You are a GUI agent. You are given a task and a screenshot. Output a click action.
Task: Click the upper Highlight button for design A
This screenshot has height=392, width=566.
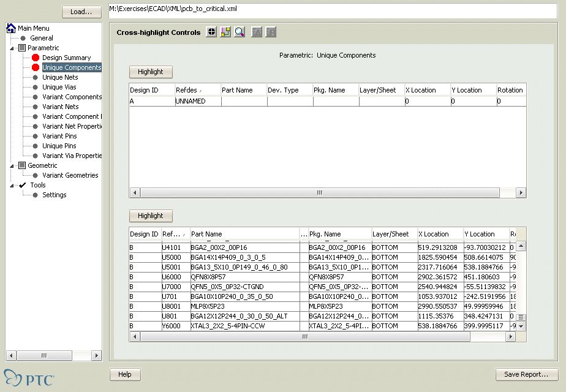click(151, 72)
